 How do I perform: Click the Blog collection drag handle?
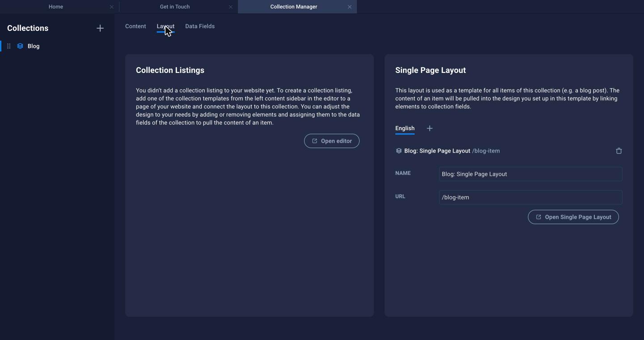pos(8,46)
